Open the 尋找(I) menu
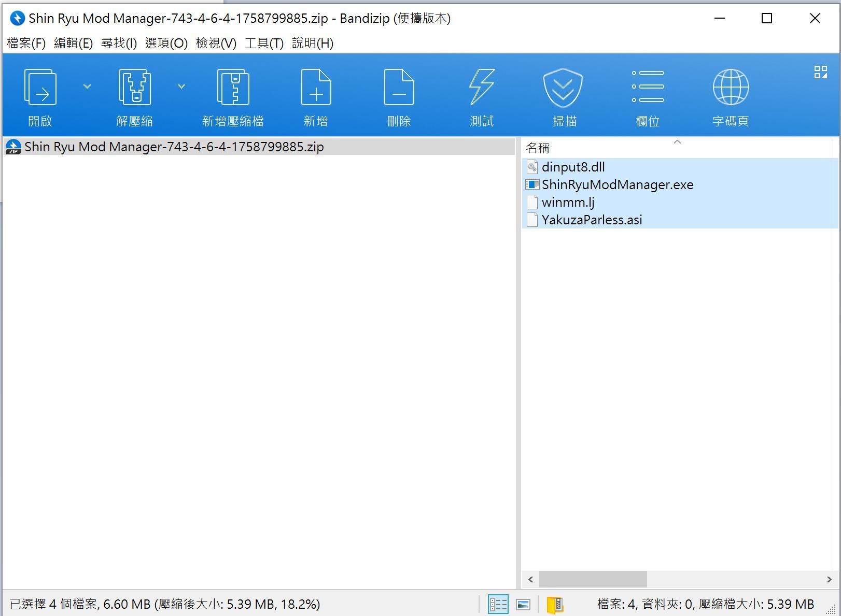The height and width of the screenshot is (616, 841). click(119, 43)
